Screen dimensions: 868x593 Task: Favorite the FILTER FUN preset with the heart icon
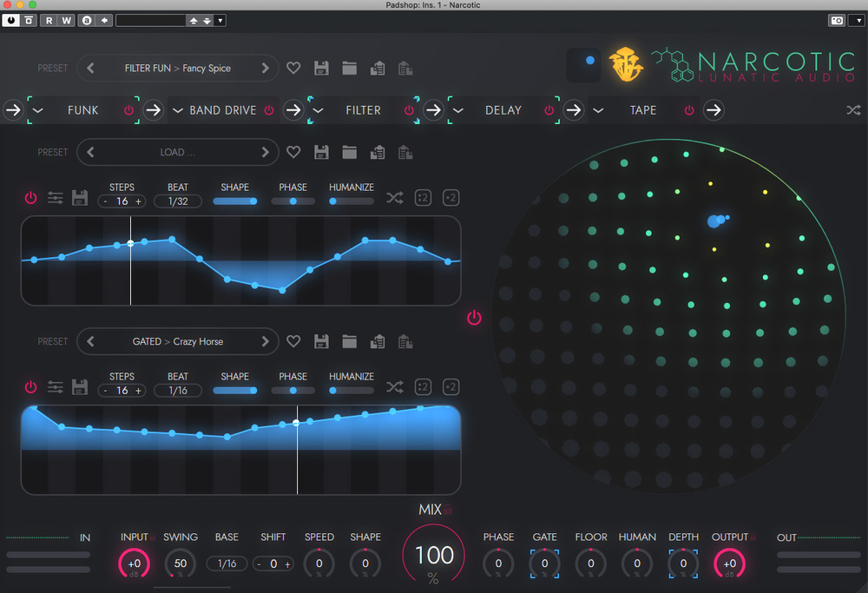click(x=293, y=68)
